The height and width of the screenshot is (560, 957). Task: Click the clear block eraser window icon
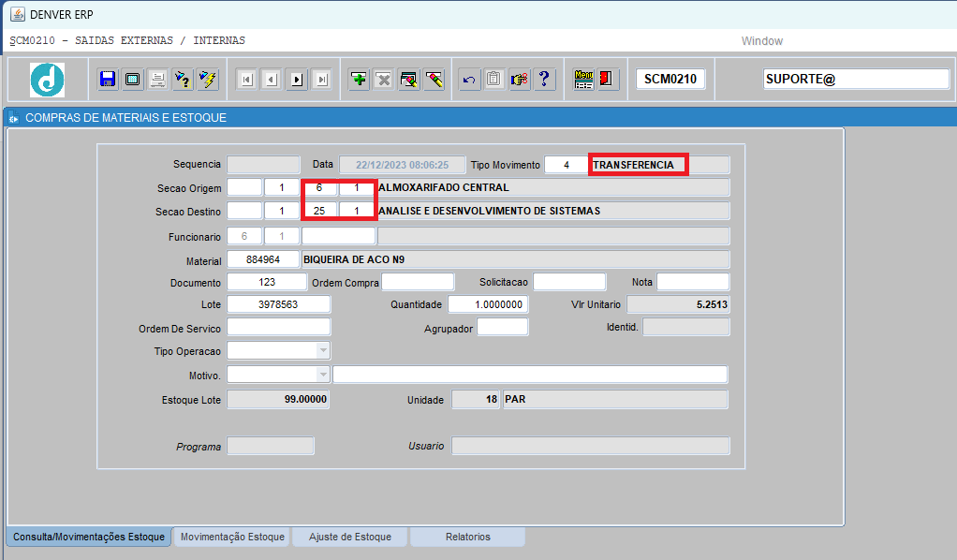coord(409,80)
